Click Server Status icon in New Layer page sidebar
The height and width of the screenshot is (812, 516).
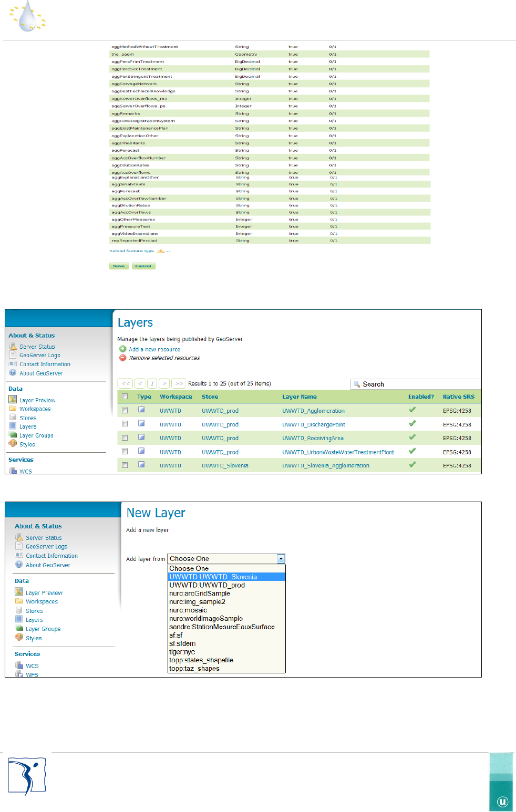(19, 537)
